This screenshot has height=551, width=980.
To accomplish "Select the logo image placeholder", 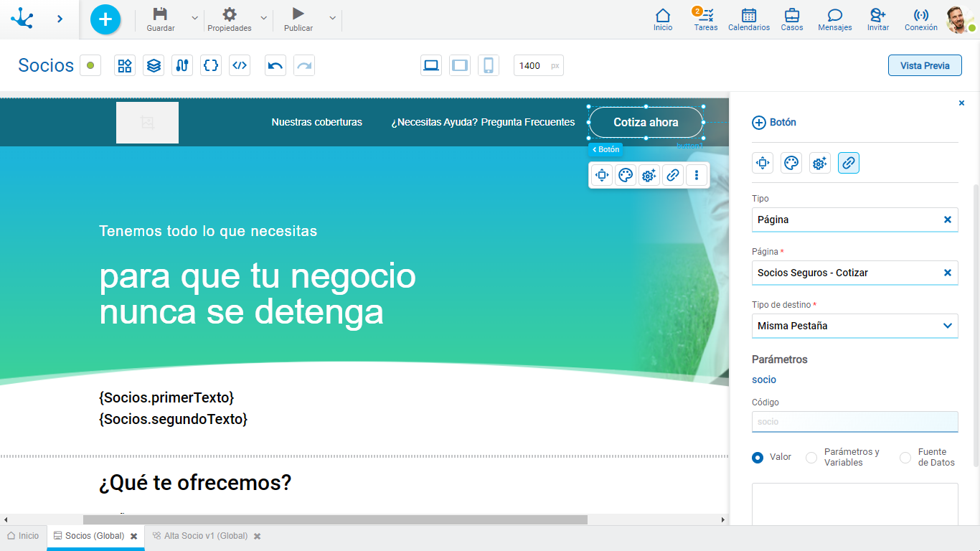I will point(147,123).
